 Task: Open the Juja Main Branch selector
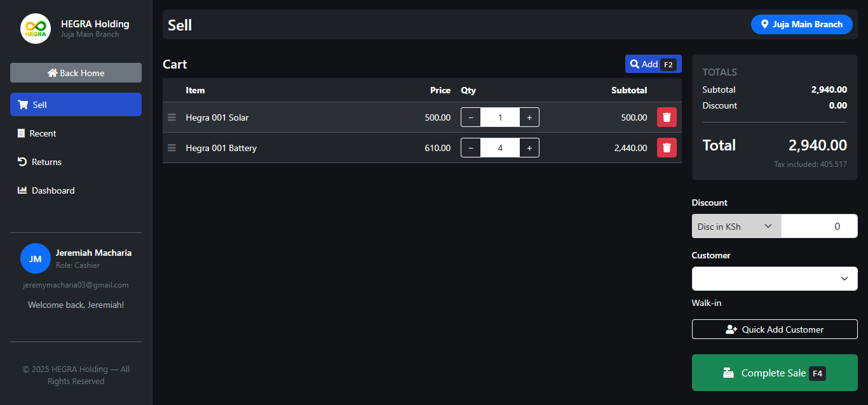click(x=801, y=24)
